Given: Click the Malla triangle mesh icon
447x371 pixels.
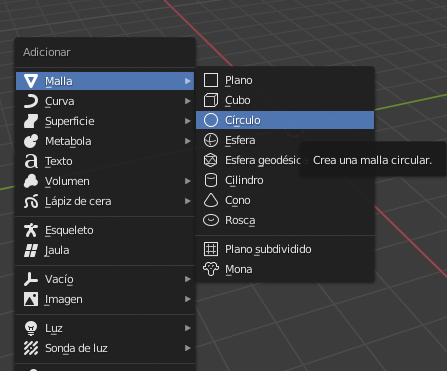Looking at the screenshot, I should [x=31, y=81].
